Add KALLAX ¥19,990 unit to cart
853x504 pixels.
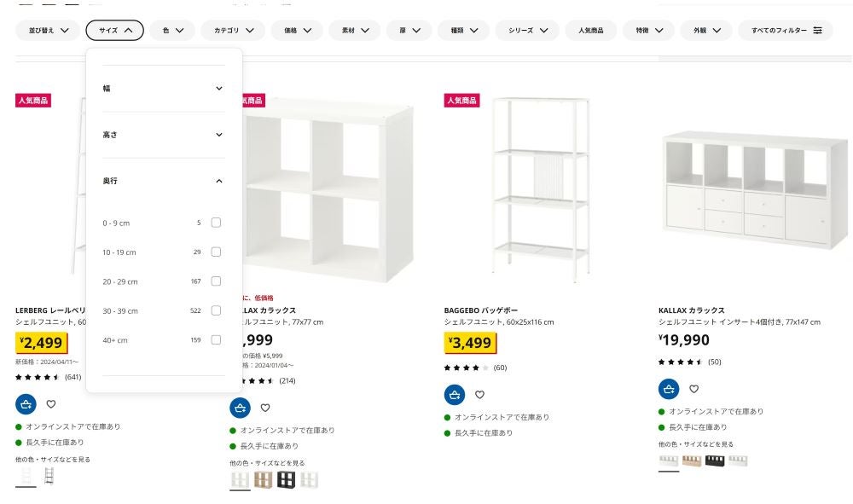pos(669,389)
